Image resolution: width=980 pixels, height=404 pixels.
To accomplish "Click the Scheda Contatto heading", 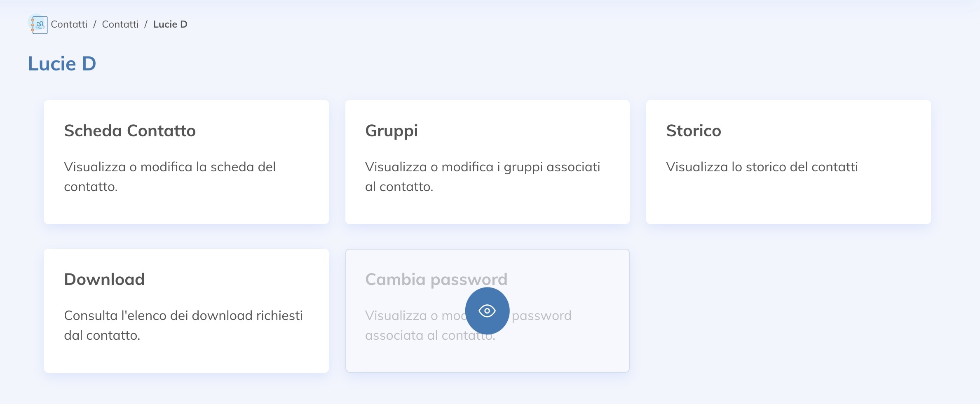I will [x=129, y=131].
